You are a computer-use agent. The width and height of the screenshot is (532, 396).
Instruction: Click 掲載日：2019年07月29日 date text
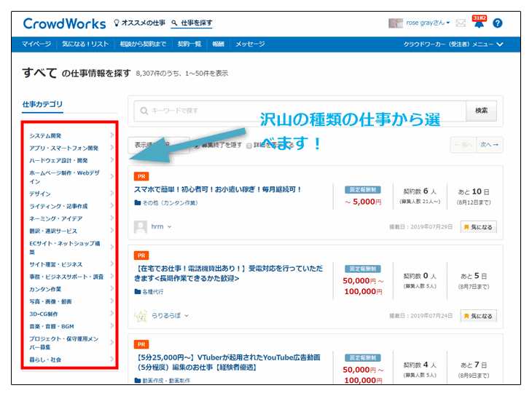tap(420, 227)
